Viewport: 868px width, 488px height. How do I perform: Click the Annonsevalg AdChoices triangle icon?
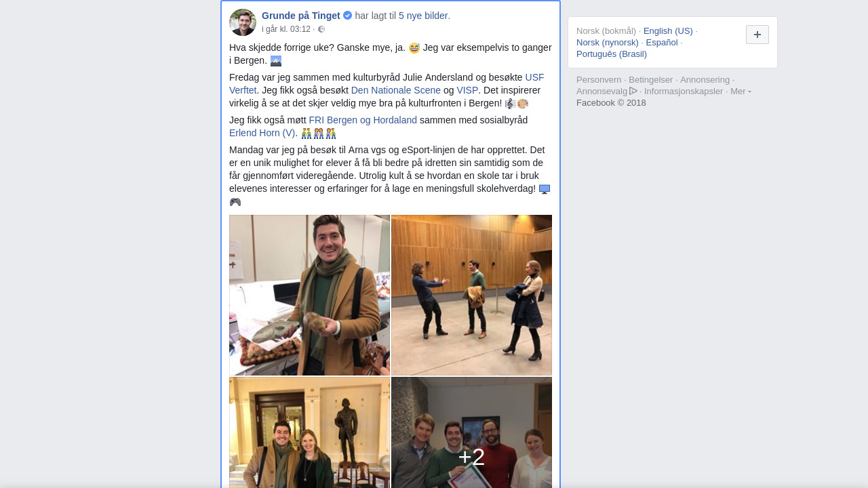tap(633, 91)
